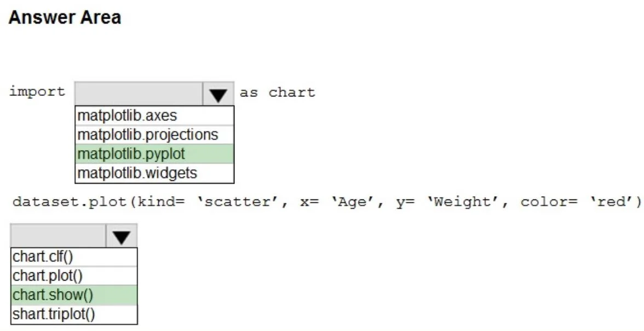
Task: Click the 'Weight' value in code
Action: click(x=462, y=202)
